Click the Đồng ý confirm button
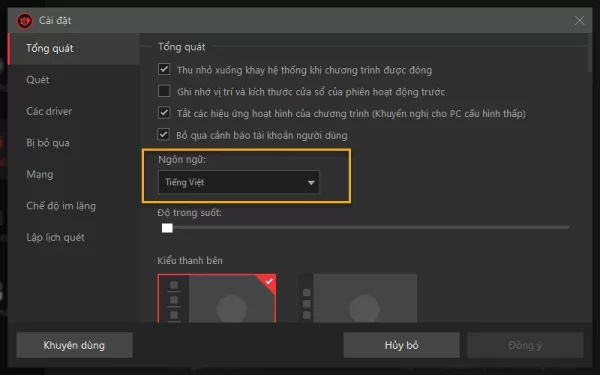This screenshot has width=600, height=375. tap(525, 345)
